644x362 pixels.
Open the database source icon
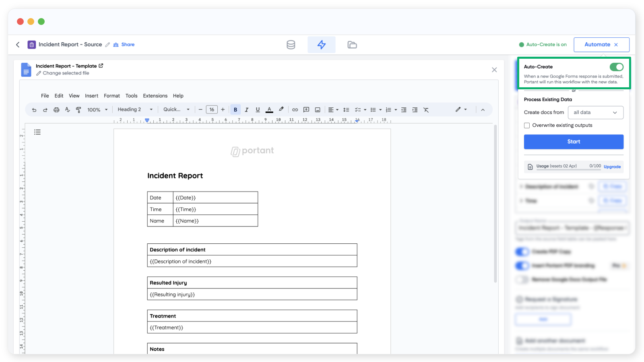(x=291, y=45)
